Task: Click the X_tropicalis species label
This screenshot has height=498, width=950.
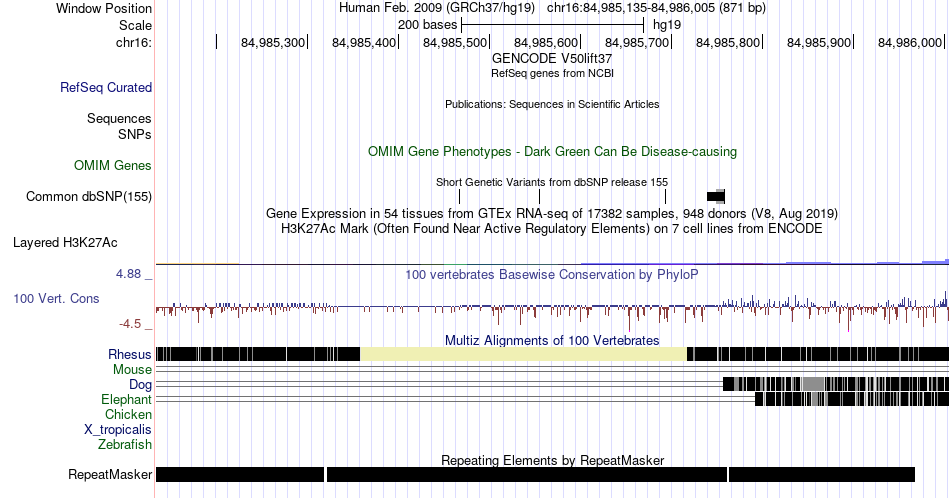Action: (x=118, y=430)
